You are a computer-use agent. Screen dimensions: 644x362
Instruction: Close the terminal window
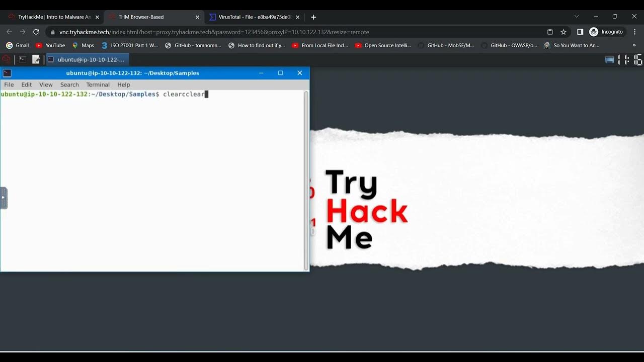pos(300,73)
